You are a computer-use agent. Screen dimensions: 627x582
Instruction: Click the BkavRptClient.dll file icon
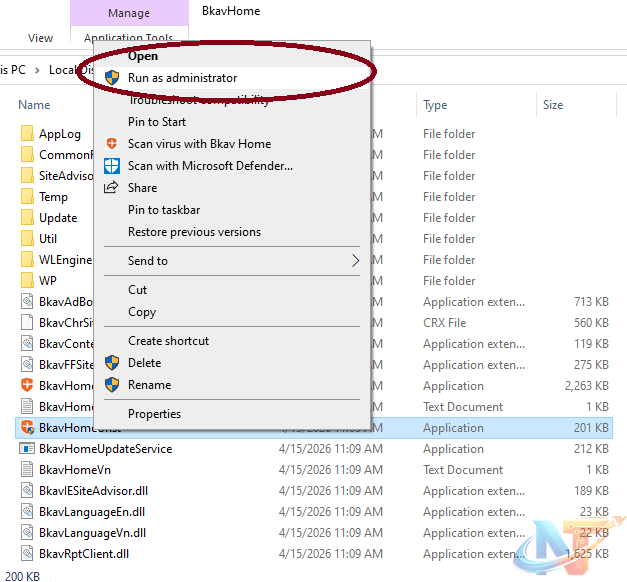click(27, 554)
